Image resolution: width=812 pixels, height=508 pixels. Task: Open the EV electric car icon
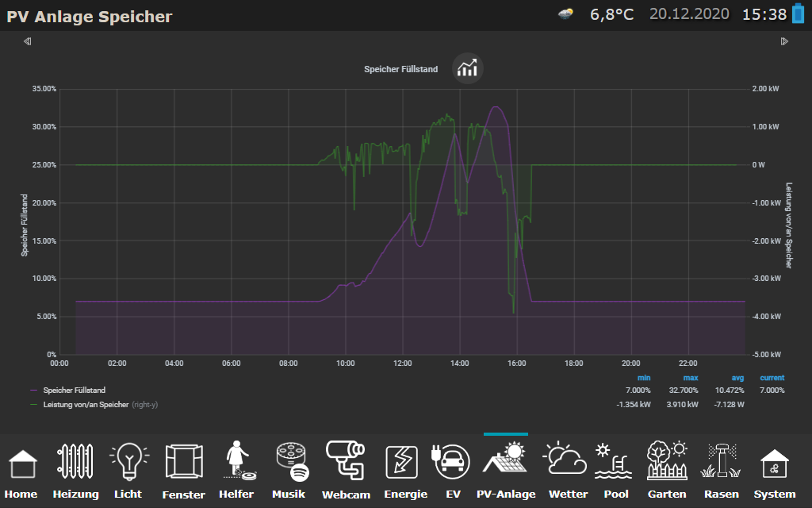point(450,461)
